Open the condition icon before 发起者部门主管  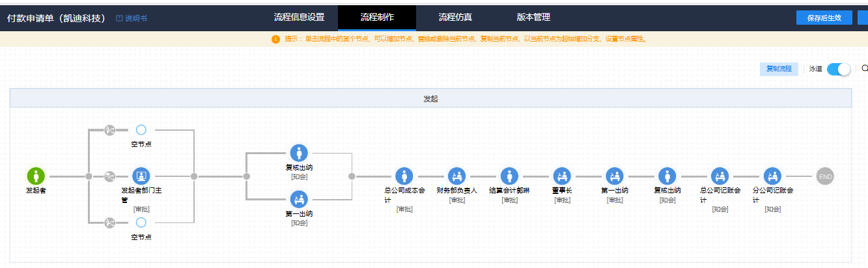[x=109, y=176]
